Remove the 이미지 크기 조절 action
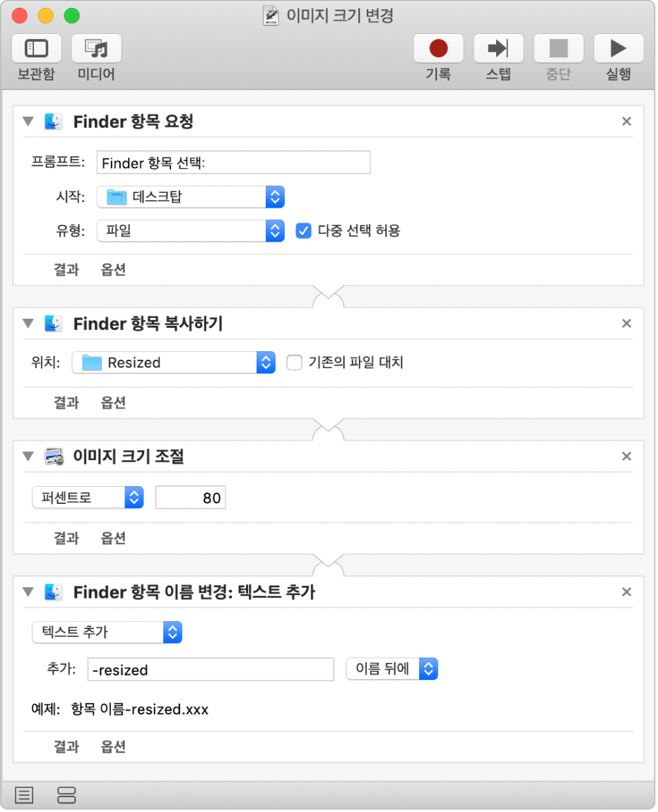658x812 pixels. pyautogui.click(x=626, y=457)
